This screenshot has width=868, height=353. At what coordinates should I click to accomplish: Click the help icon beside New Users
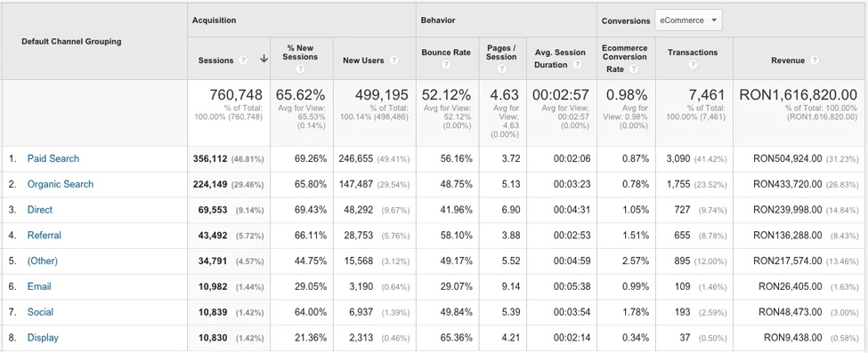coord(393,60)
